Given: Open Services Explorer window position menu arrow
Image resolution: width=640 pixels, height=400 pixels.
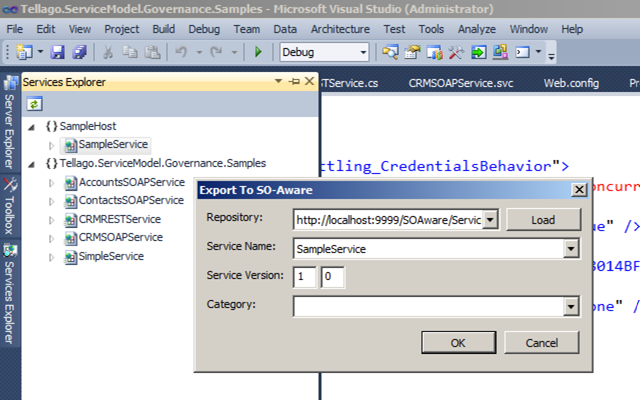Looking at the screenshot, I should pyautogui.click(x=278, y=81).
